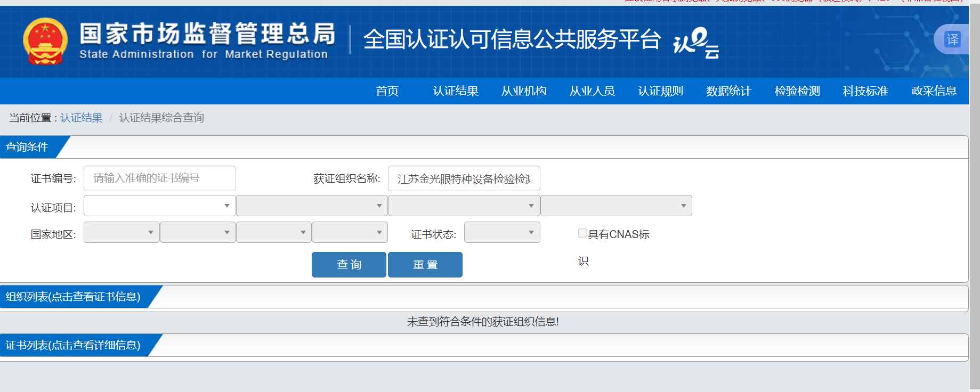Select 从业人员 in the nav bar
This screenshot has height=392, width=980.
point(592,91)
